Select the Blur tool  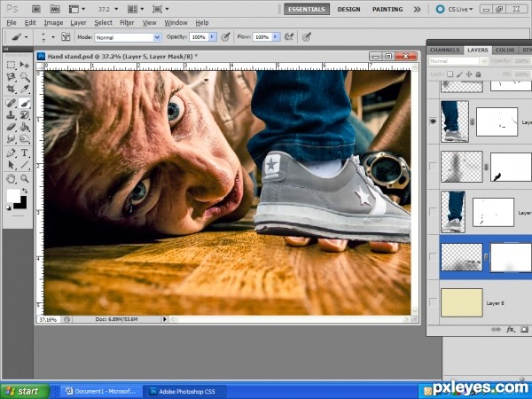[x=12, y=139]
